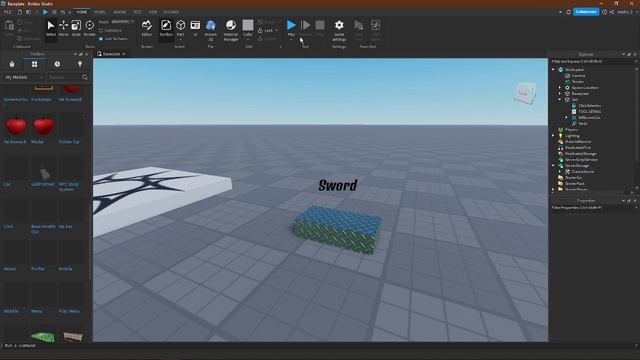The height and width of the screenshot is (360, 640).
Task: Click the Toolbox search field
Action: [x=63, y=77]
